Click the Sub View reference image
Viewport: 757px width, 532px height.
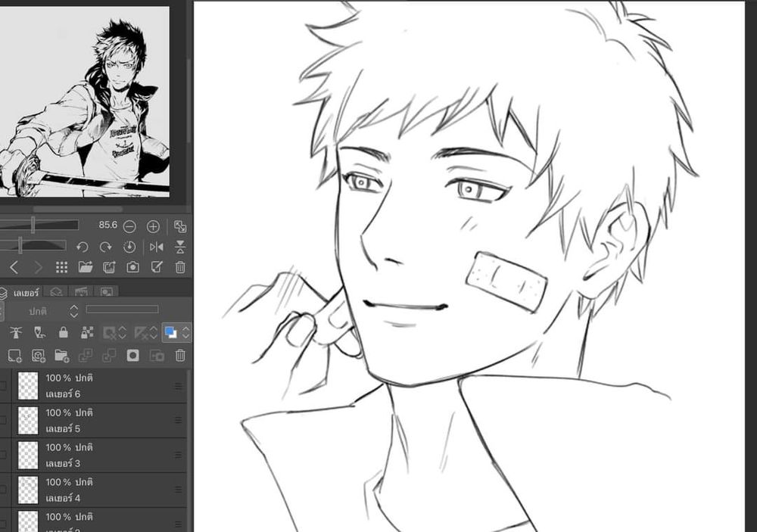pos(85,101)
